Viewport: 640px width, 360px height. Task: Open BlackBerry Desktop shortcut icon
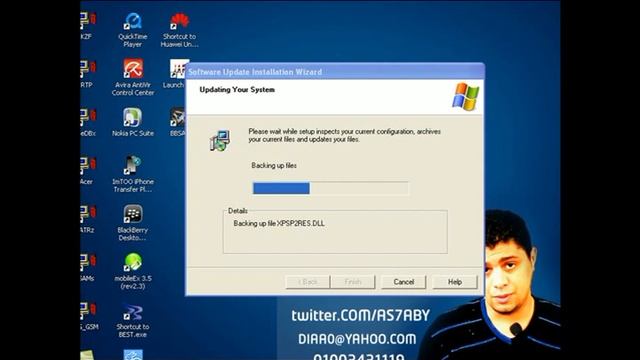coord(133,223)
